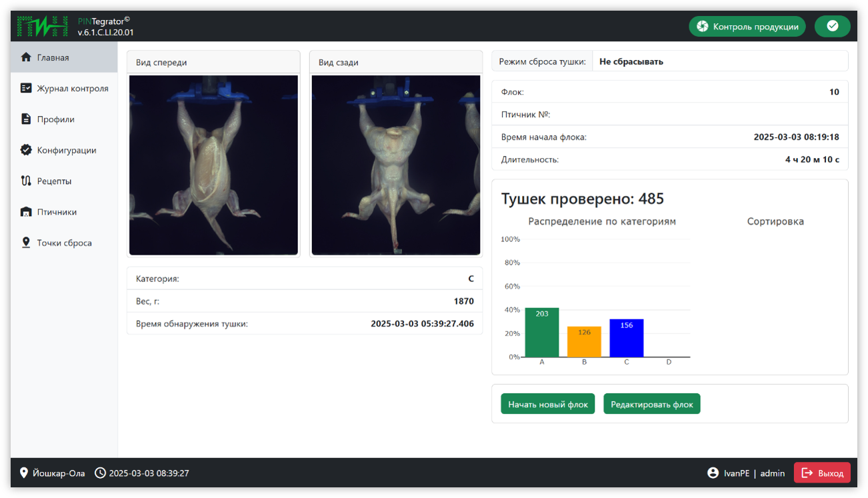This screenshot has height=498, width=868.
Task: Go to the Рецепты section
Action: point(54,181)
